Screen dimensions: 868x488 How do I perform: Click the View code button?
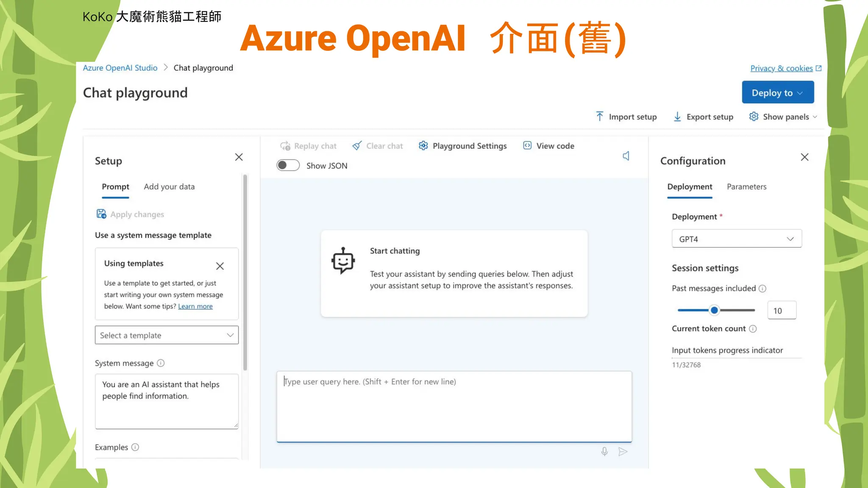(548, 146)
